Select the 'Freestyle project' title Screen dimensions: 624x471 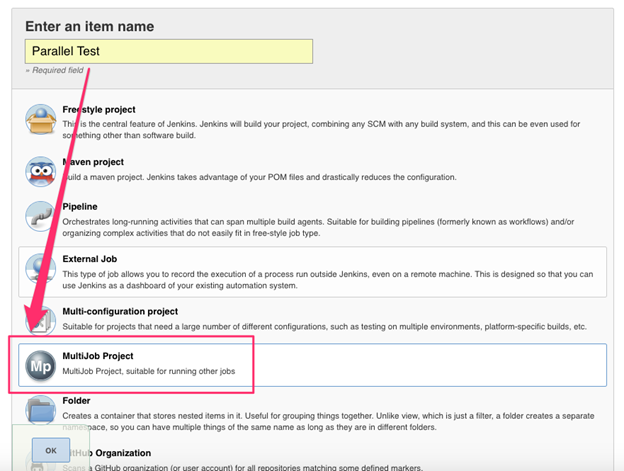[99, 109]
